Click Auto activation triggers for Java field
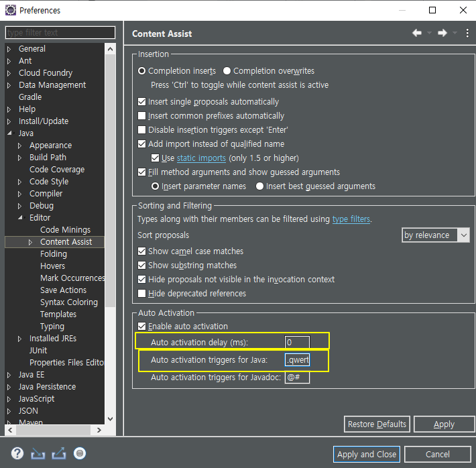 coord(297,360)
